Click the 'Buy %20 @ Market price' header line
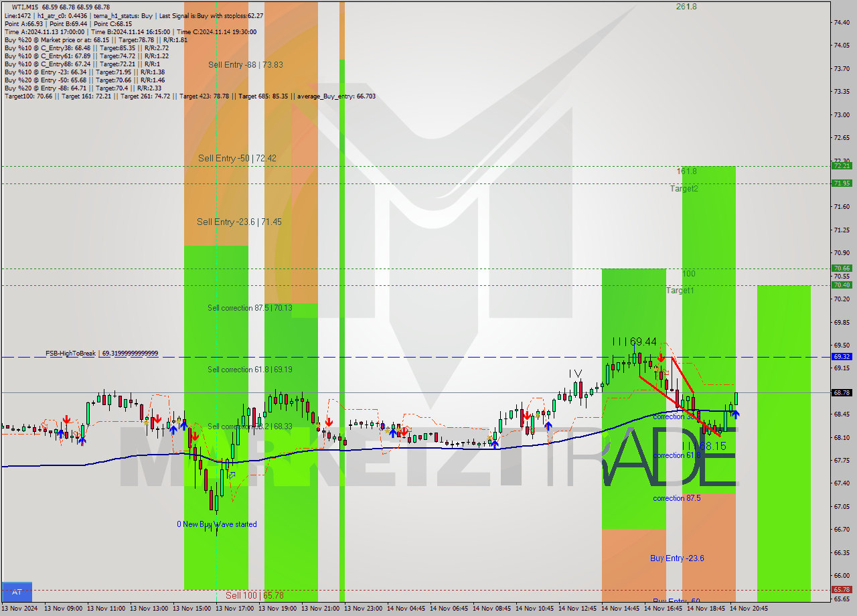The width and height of the screenshot is (857, 616). click(96, 40)
